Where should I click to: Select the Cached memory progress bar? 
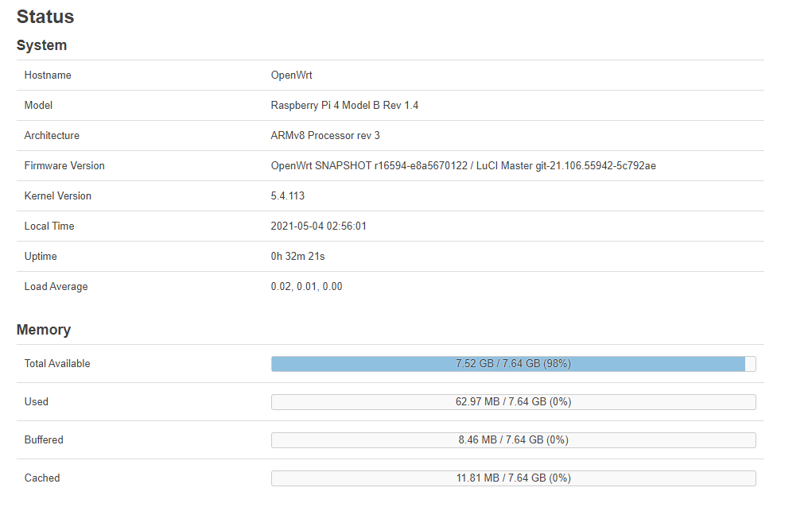(514, 478)
